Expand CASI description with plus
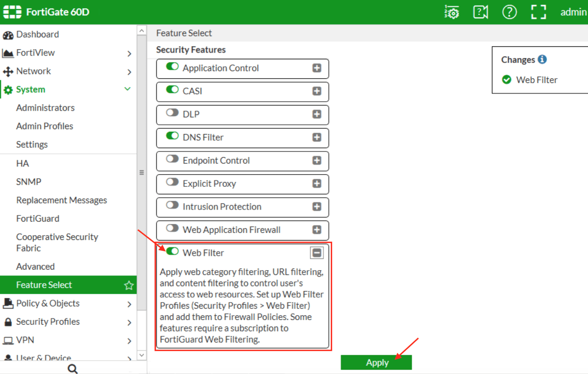Image resolution: width=588 pixels, height=374 pixels. (x=317, y=91)
